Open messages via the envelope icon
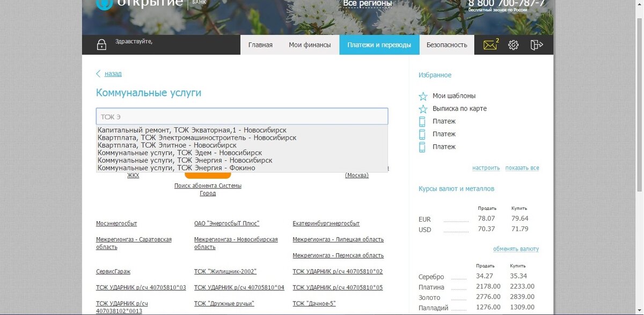 (491, 45)
